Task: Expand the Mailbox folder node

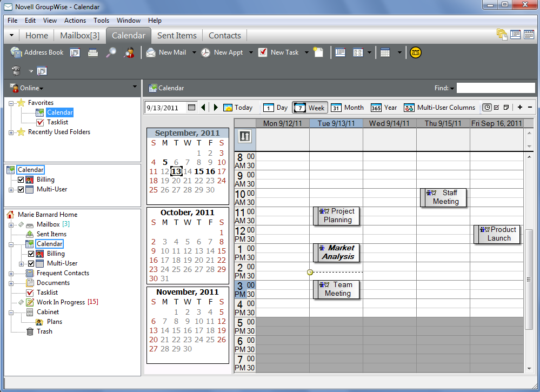Action: [x=11, y=225]
